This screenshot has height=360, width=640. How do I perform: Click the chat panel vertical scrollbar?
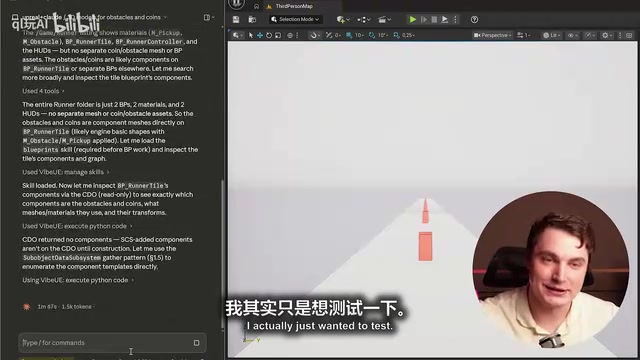pos(222,253)
